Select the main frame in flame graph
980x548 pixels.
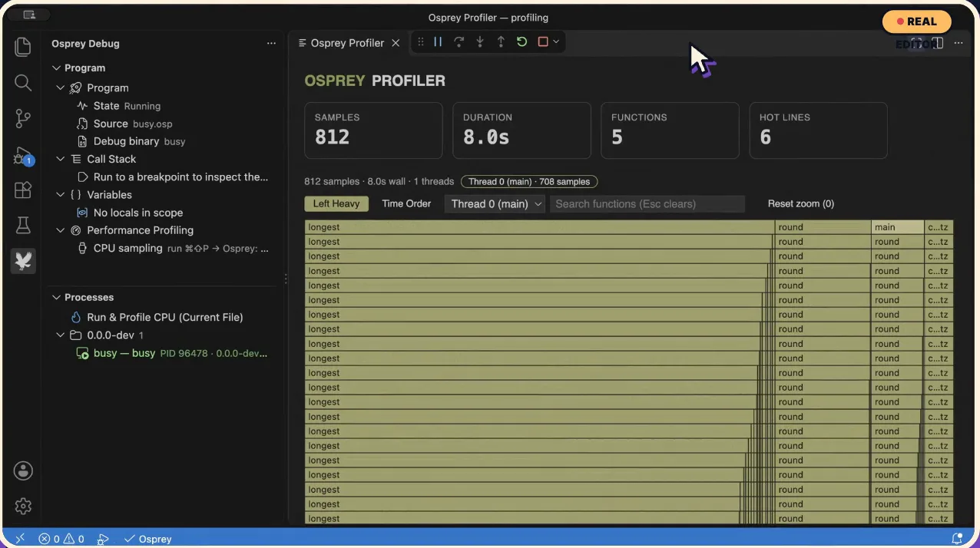coord(897,227)
